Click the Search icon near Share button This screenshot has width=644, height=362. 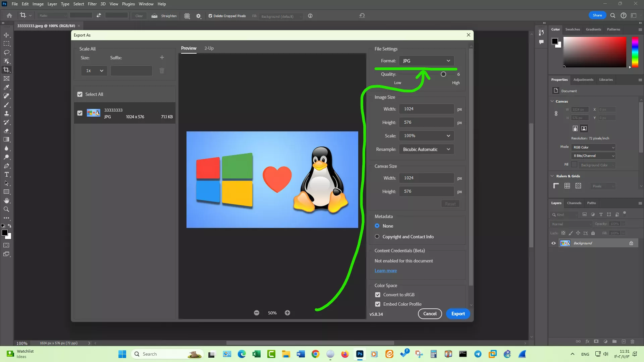613,15
